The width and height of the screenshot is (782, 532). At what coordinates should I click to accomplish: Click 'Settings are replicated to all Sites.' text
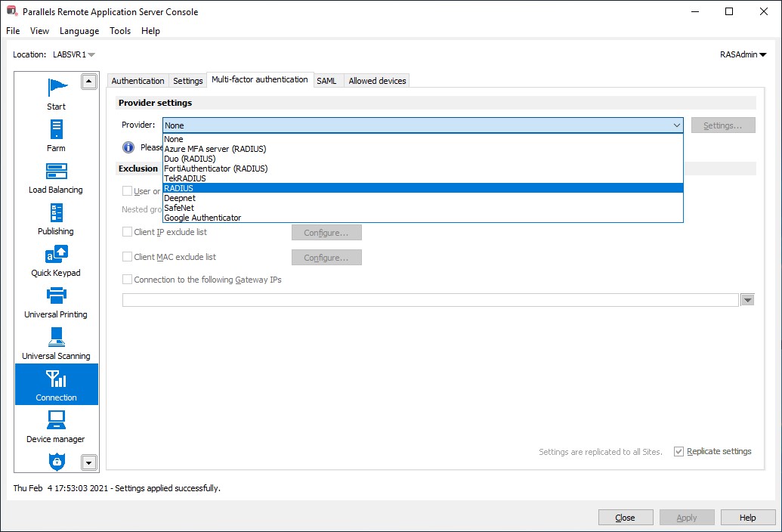601,452
